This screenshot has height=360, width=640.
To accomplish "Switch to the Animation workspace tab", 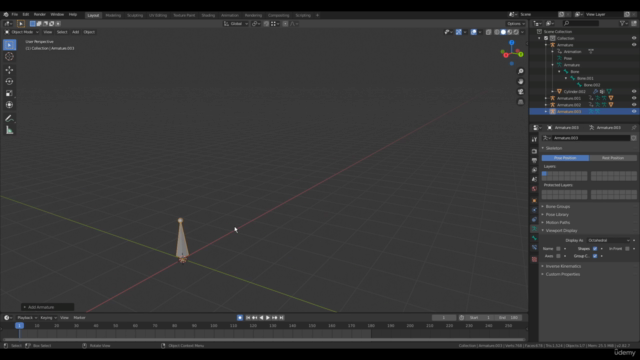I will click(229, 15).
